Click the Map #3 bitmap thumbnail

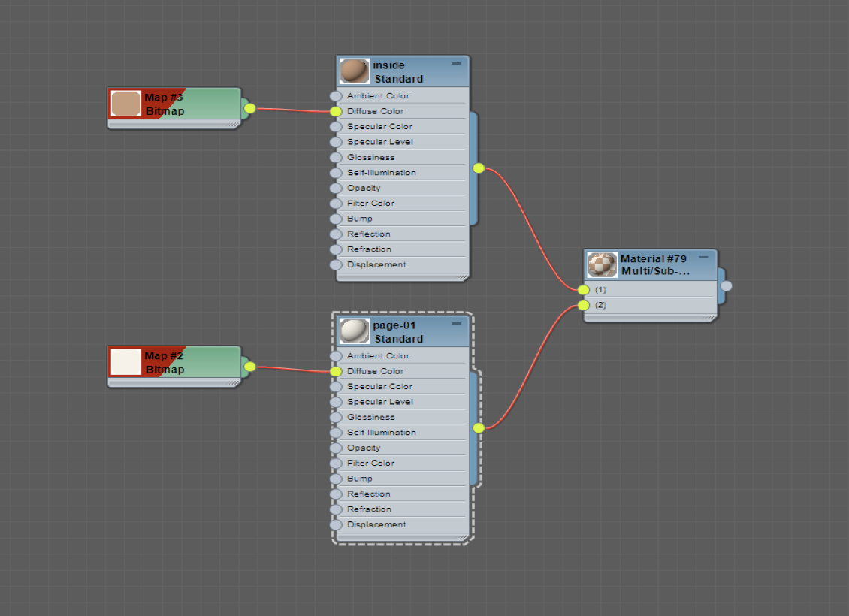click(x=126, y=104)
